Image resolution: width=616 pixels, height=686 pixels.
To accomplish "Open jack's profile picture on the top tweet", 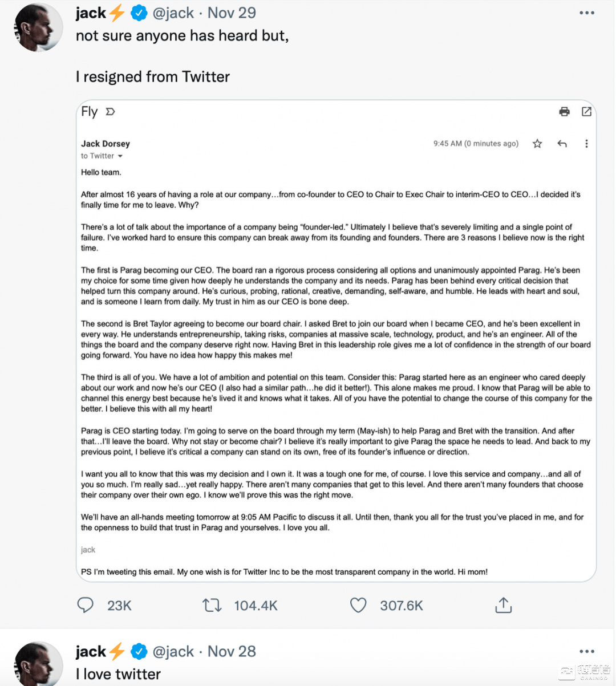I will [38, 27].
